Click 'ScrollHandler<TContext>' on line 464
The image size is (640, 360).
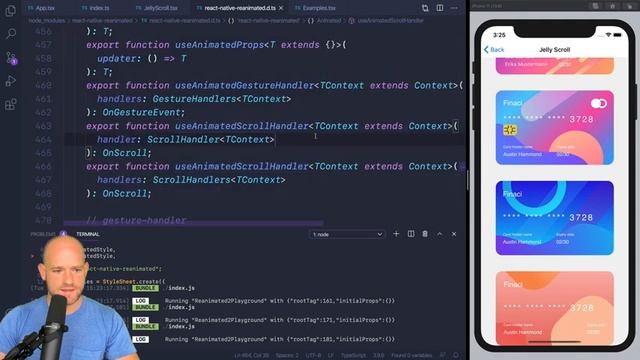pyautogui.click(x=211, y=140)
